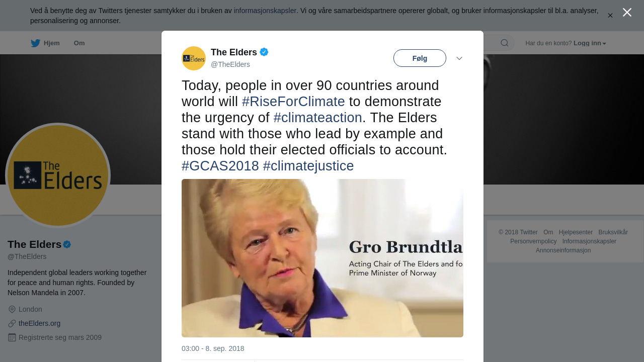This screenshot has height=362, width=644.
Task: Dismiss the cookie notice banner
Action: (610, 16)
